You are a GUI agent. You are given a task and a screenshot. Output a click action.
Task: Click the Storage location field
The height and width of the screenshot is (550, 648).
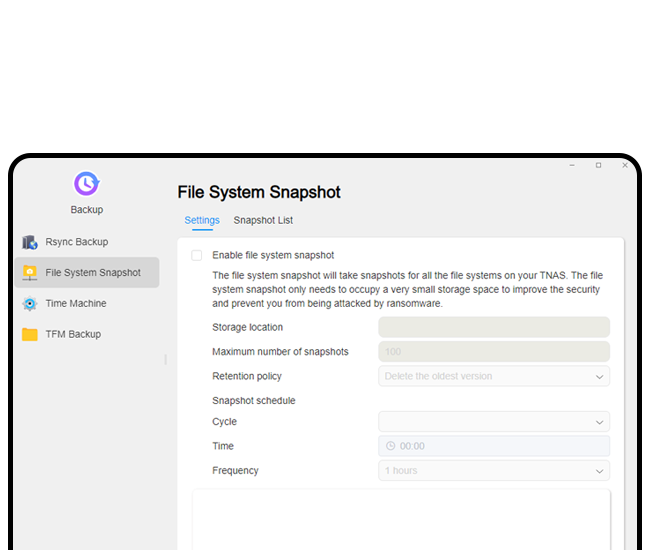point(493,328)
